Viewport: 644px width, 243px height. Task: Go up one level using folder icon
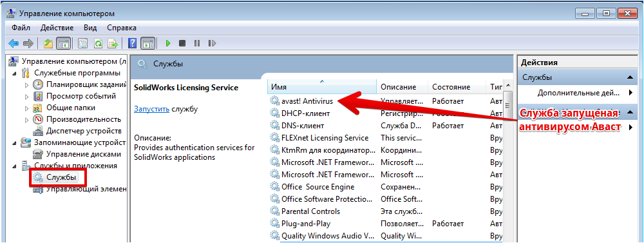pyautogui.click(x=48, y=43)
